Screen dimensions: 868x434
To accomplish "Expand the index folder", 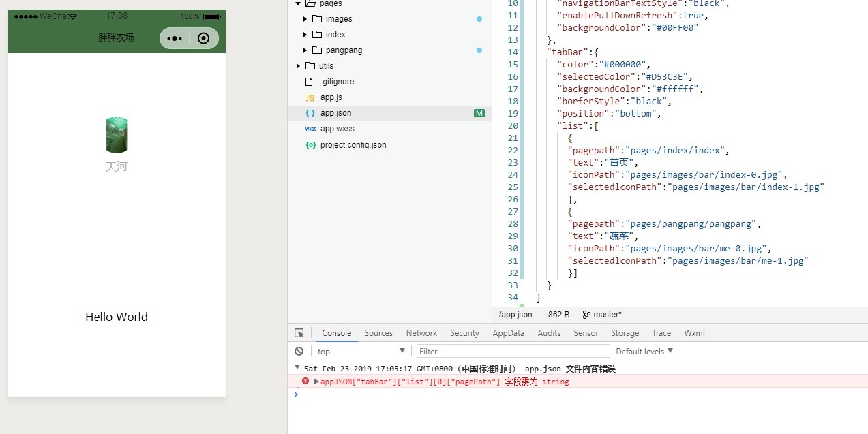I will (305, 35).
